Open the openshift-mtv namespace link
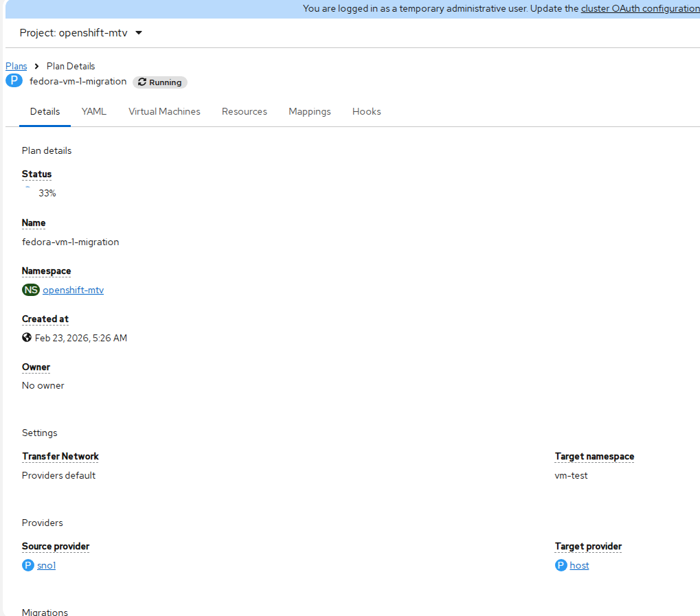Viewport: 700px width, 616px height. tap(73, 290)
